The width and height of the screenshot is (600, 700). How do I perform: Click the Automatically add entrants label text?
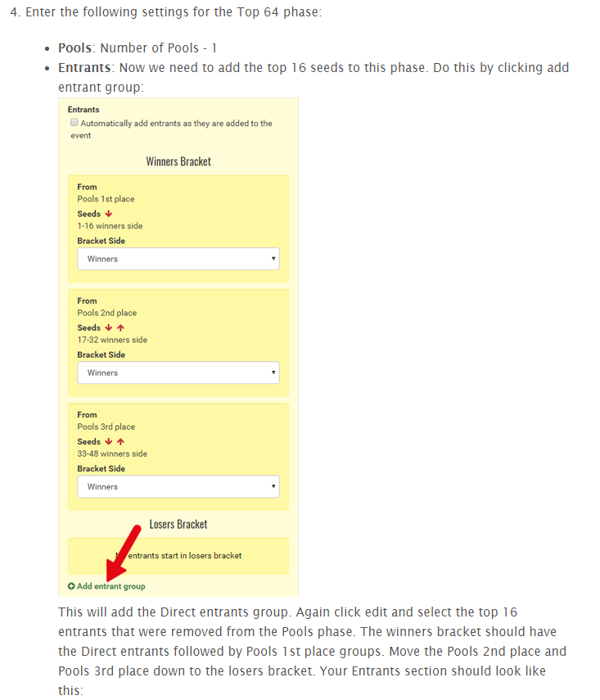[171, 129]
